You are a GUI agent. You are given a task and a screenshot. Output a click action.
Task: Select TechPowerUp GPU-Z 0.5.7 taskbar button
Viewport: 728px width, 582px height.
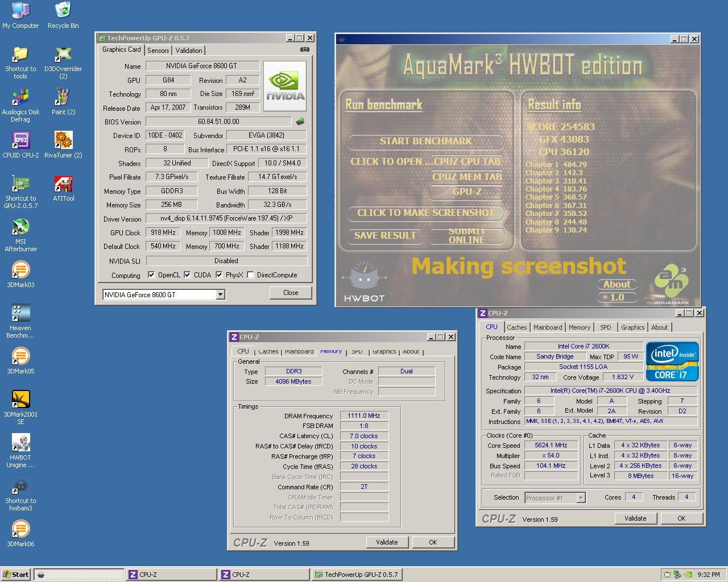click(357, 574)
